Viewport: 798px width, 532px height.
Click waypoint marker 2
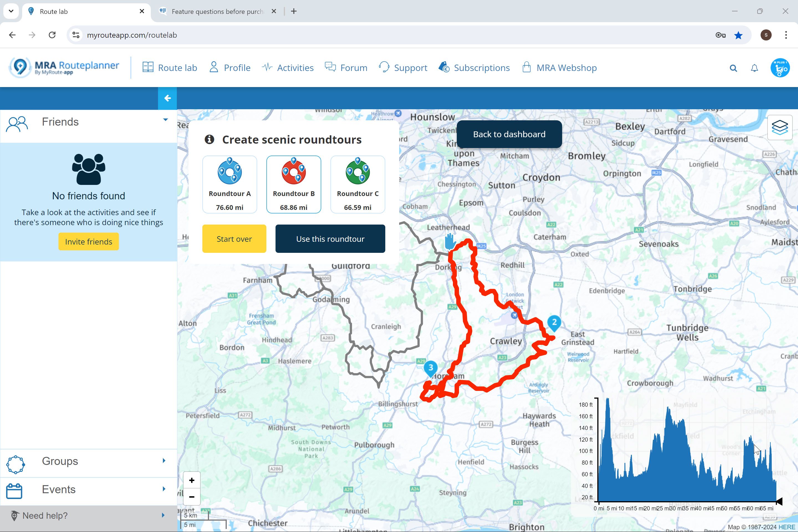pyautogui.click(x=554, y=323)
